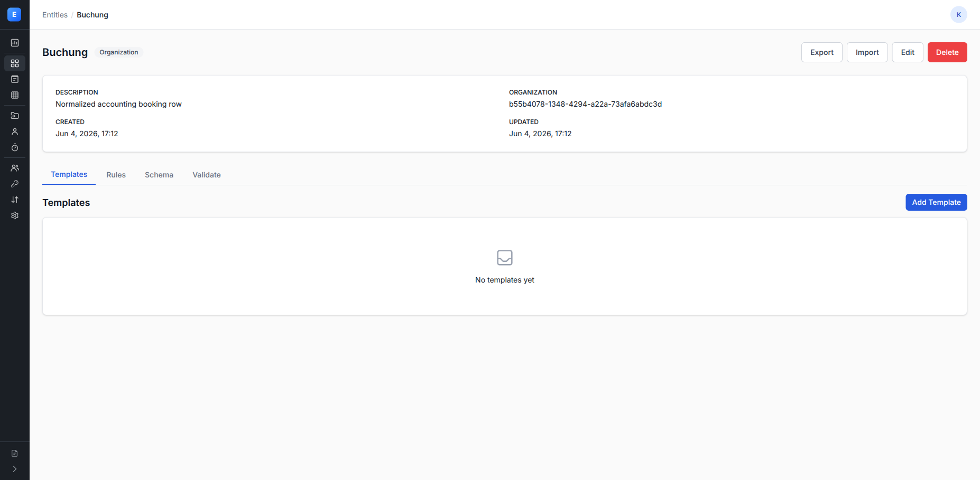Click the Export button
This screenshot has width=980, height=480.
[x=821, y=52]
